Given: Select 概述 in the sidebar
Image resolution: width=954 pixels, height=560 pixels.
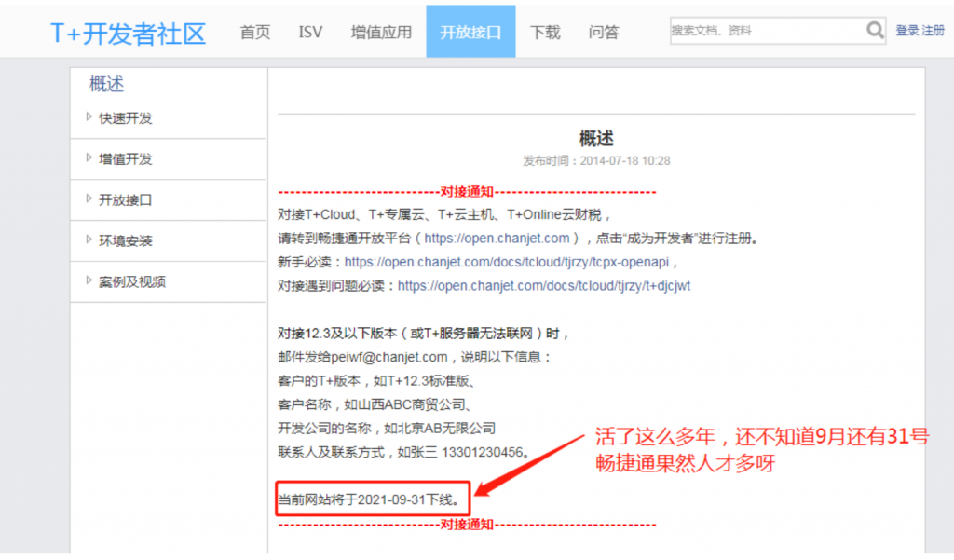Looking at the screenshot, I should [105, 83].
